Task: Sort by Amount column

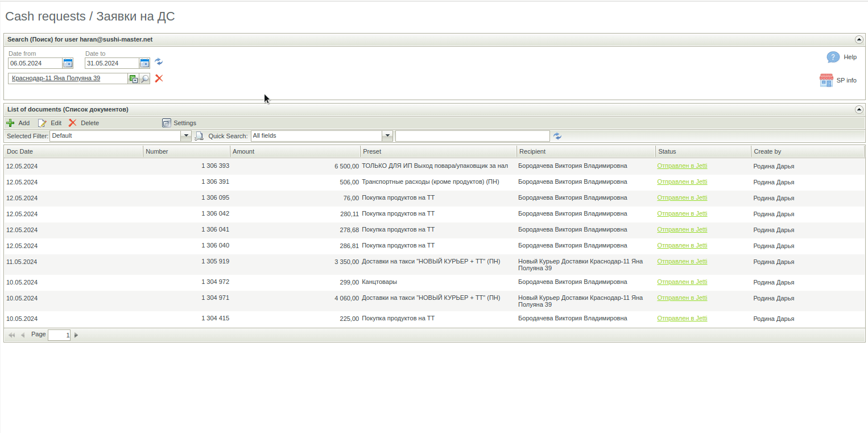Action: click(295, 151)
